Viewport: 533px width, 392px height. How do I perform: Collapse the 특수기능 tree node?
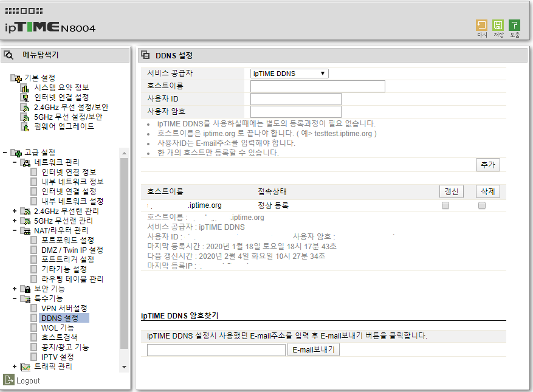pyautogui.click(x=14, y=299)
